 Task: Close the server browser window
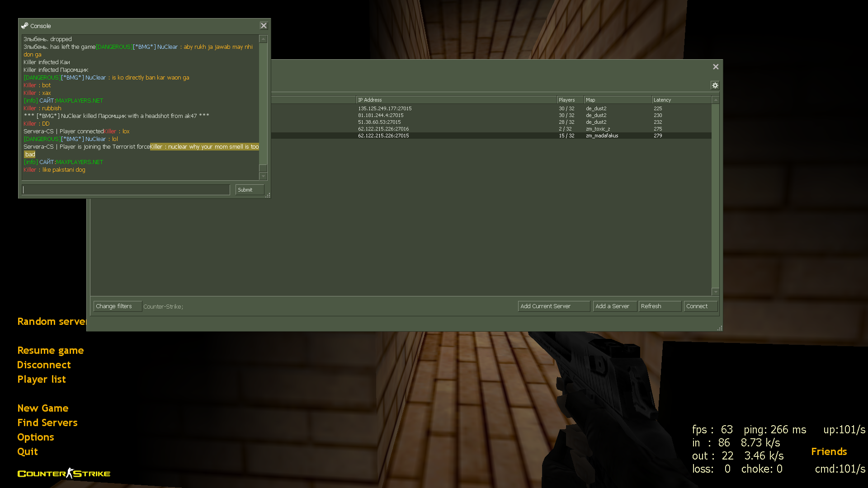click(x=716, y=66)
